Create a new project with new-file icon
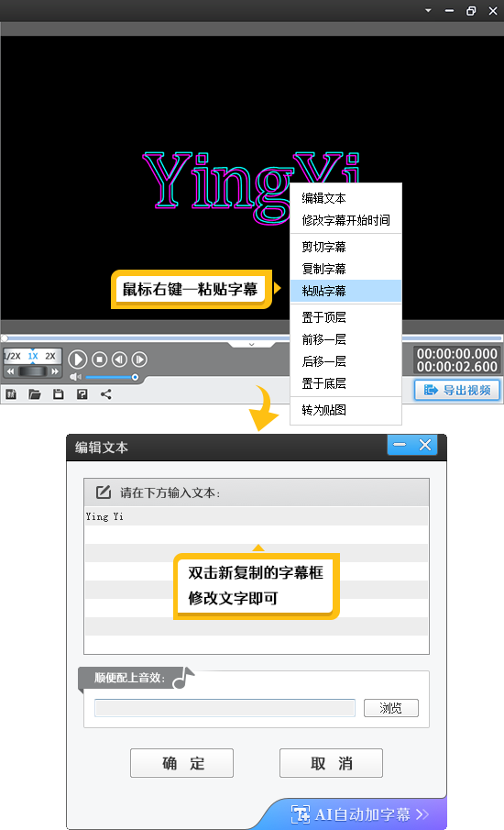504x830 pixels. 11,394
